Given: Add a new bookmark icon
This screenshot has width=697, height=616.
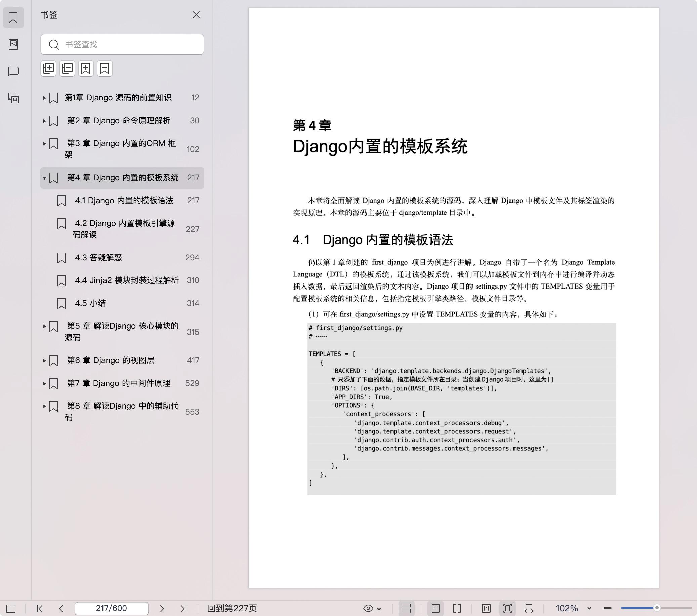Looking at the screenshot, I should (86, 69).
